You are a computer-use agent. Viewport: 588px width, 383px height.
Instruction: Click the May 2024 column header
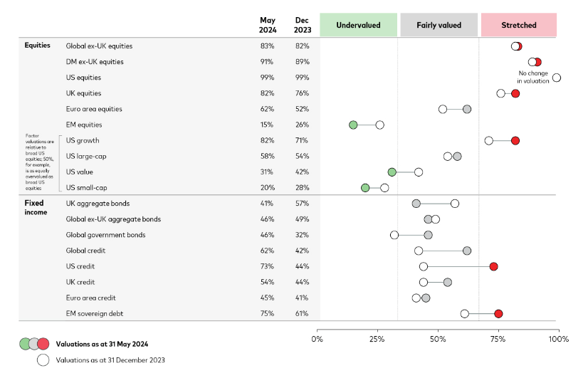point(268,25)
